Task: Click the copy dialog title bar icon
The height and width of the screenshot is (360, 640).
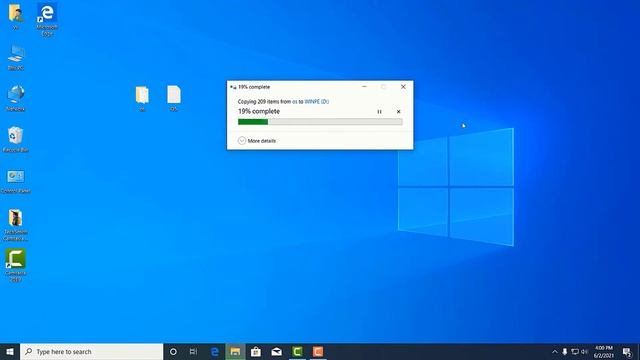Action: [233, 87]
